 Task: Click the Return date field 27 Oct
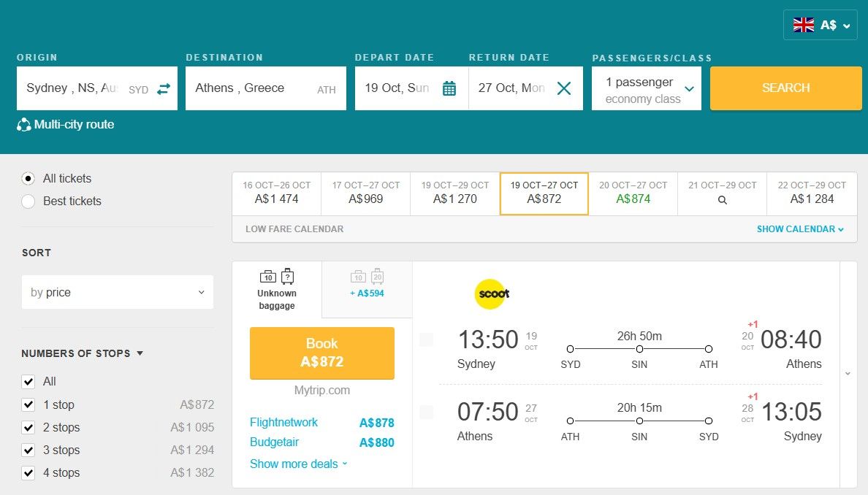[525, 88]
